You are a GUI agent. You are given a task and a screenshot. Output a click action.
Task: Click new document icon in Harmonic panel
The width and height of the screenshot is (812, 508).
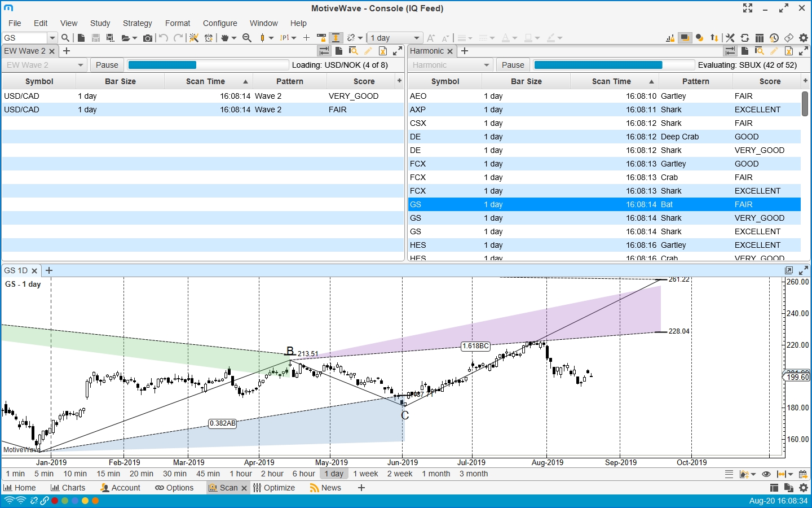pyautogui.click(x=745, y=51)
